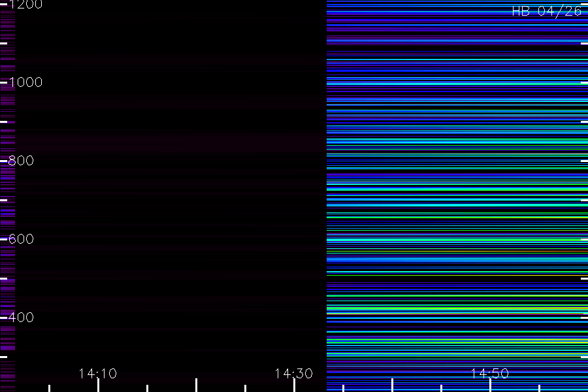This screenshot has width=588, height=392.
Task: Select the 14:10 time label
Action: (x=98, y=373)
